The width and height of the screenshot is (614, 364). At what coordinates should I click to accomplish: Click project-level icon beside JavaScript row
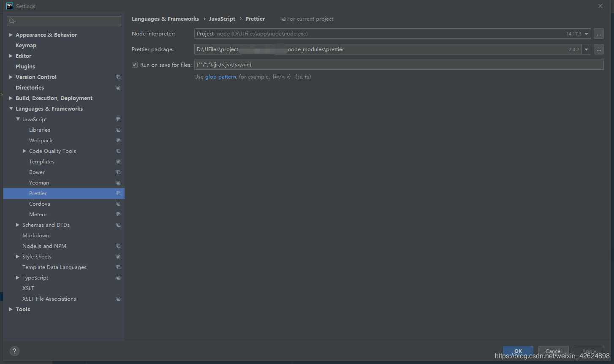click(x=118, y=120)
